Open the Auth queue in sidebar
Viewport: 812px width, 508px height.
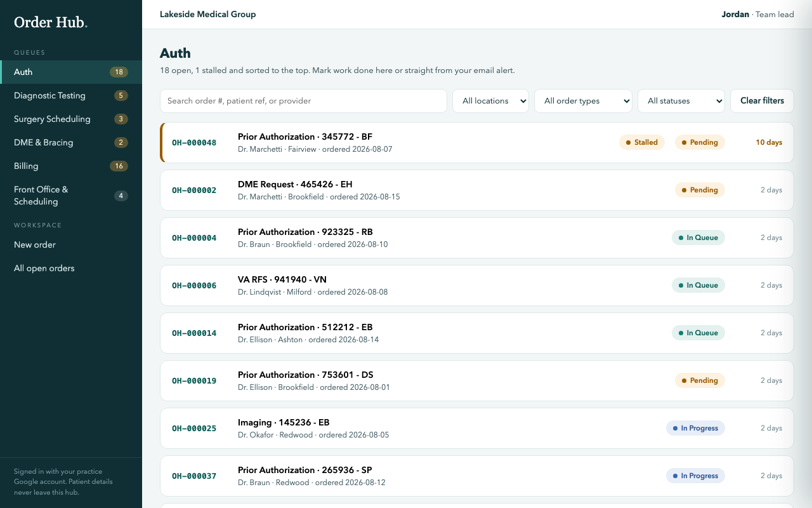pyautogui.click(x=71, y=72)
